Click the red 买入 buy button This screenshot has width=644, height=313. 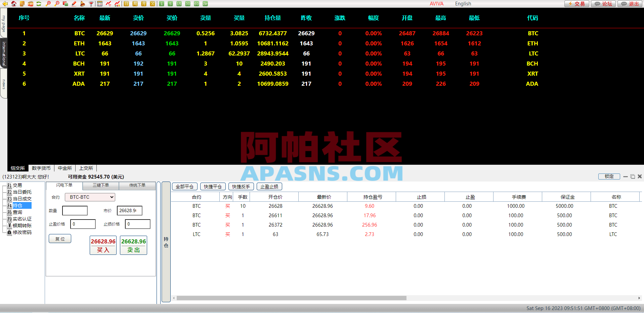click(x=103, y=245)
